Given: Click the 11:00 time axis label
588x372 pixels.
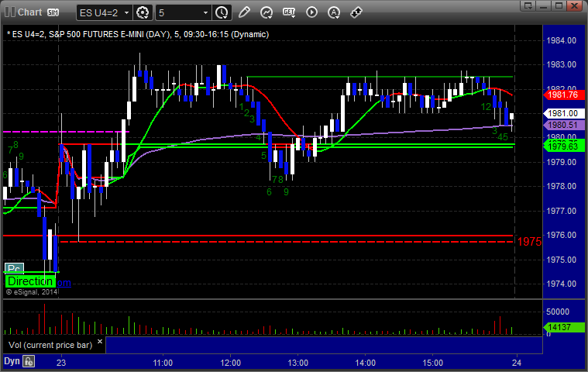Looking at the screenshot, I should pos(163,363).
